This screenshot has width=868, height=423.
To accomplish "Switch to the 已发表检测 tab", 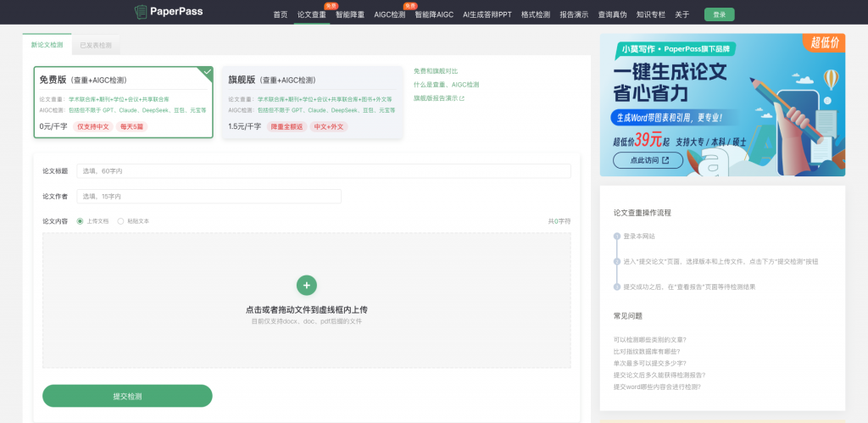I will 96,45.
